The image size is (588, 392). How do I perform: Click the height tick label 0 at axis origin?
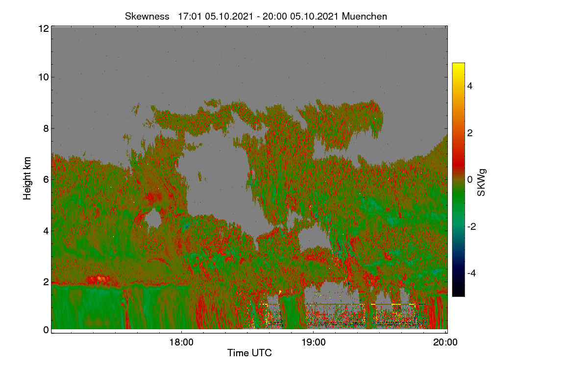click(46, 330)
